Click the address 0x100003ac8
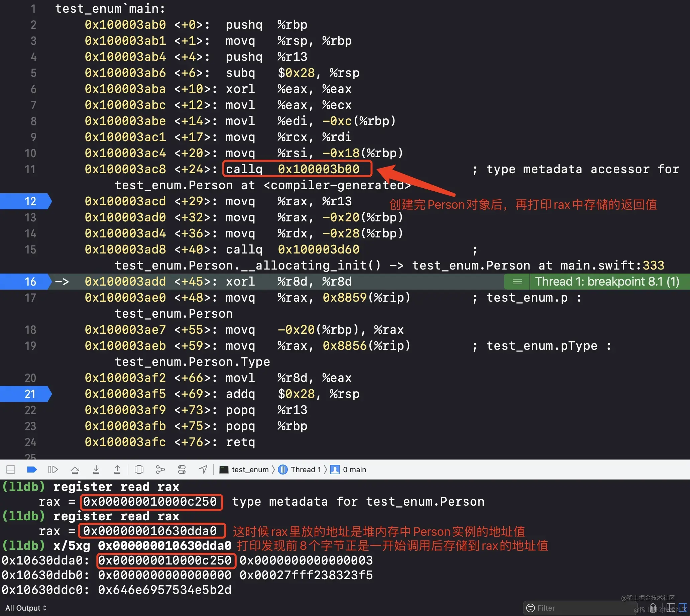This screenshot has height=616, width=690. [x=125, y=169]
